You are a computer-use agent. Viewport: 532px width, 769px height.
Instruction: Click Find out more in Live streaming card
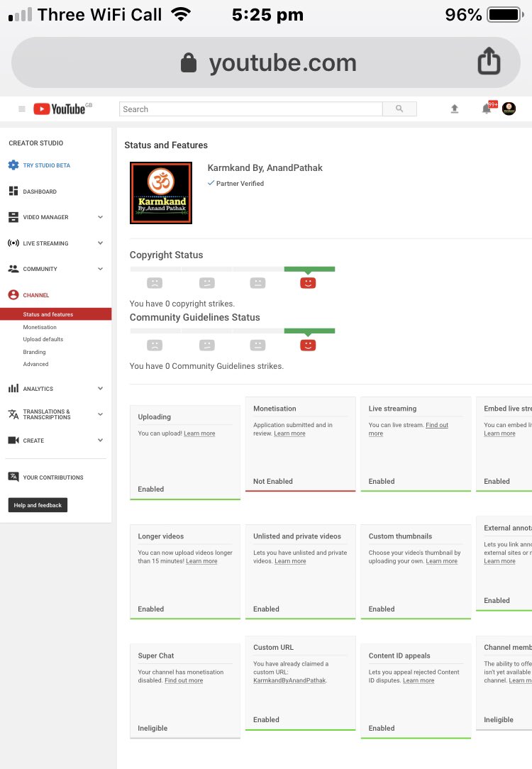coord(409,429)
